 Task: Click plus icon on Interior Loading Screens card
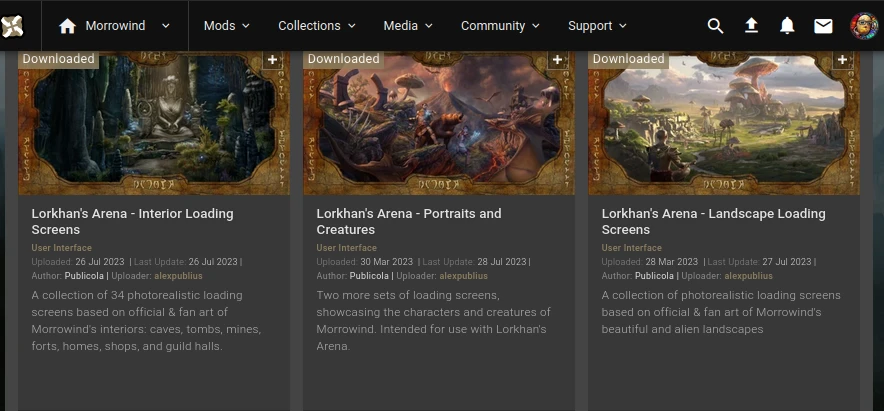(272, 60)
